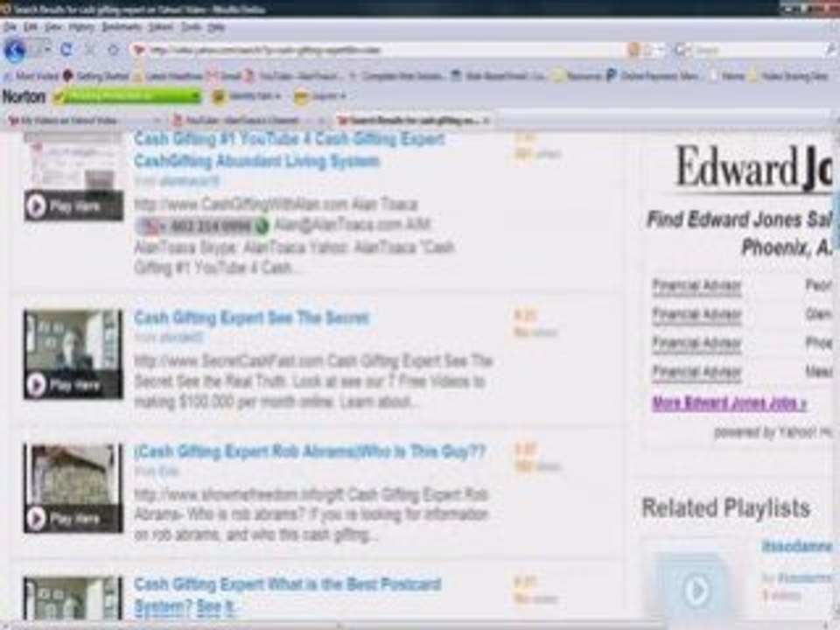Open Most Visited bookmarks folder
This screenshot has width=840, height=630.
pyautogui.click(x=31, y=76)
